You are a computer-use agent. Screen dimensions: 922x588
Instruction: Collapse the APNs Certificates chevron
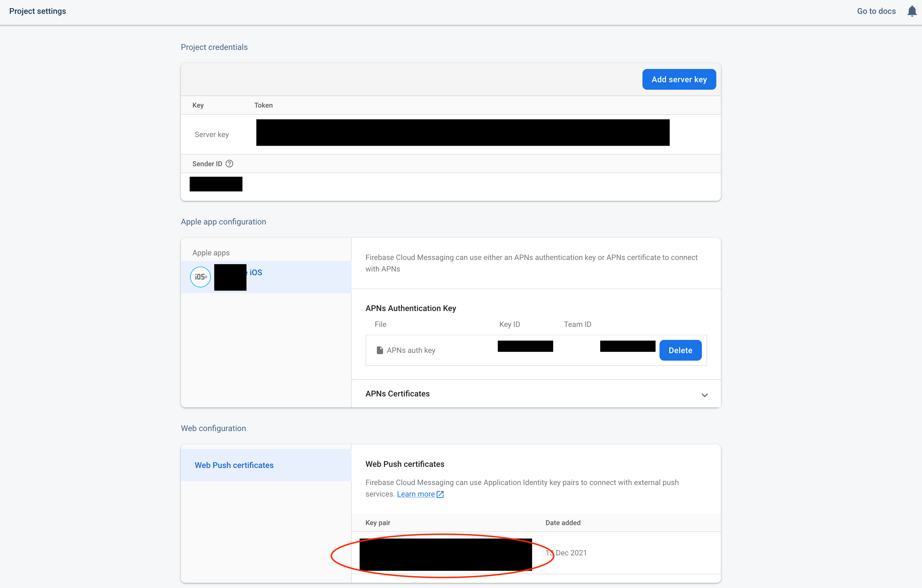[x=705, y=395]
